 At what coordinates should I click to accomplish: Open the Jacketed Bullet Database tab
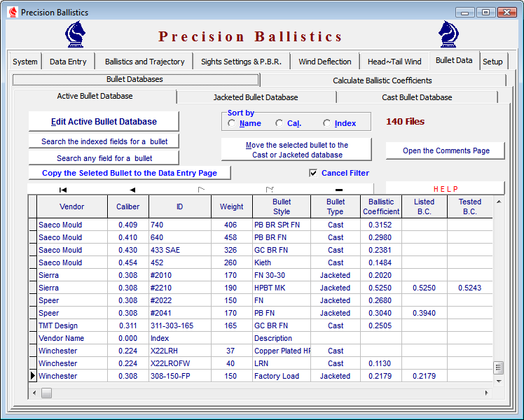256,97
